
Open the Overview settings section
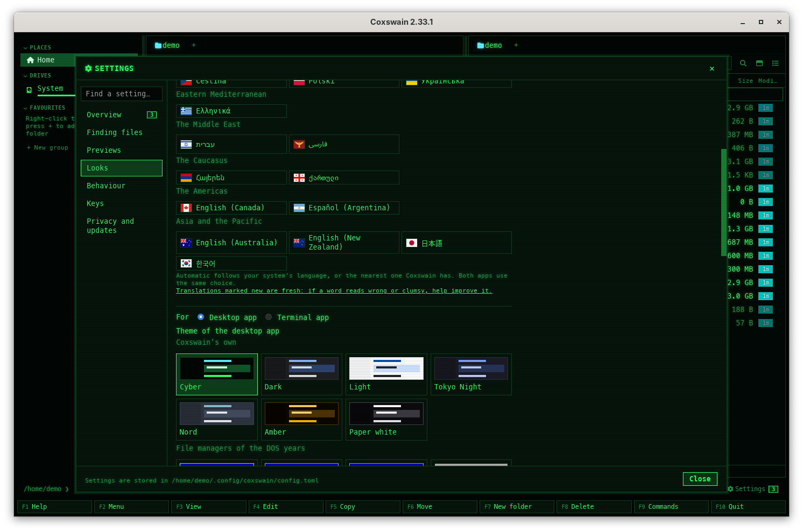pyautogui.click(x=122, y=115)
